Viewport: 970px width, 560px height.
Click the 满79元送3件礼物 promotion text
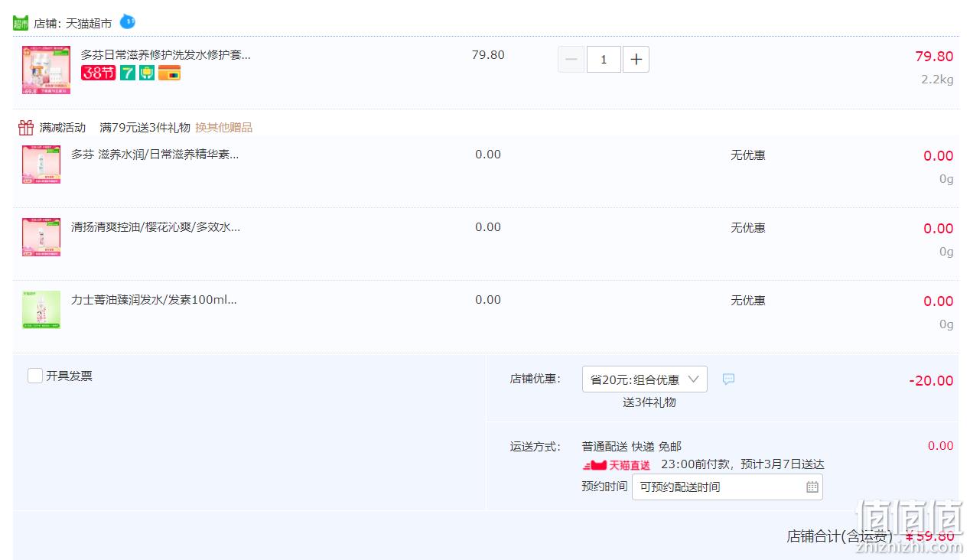(145, 128)
